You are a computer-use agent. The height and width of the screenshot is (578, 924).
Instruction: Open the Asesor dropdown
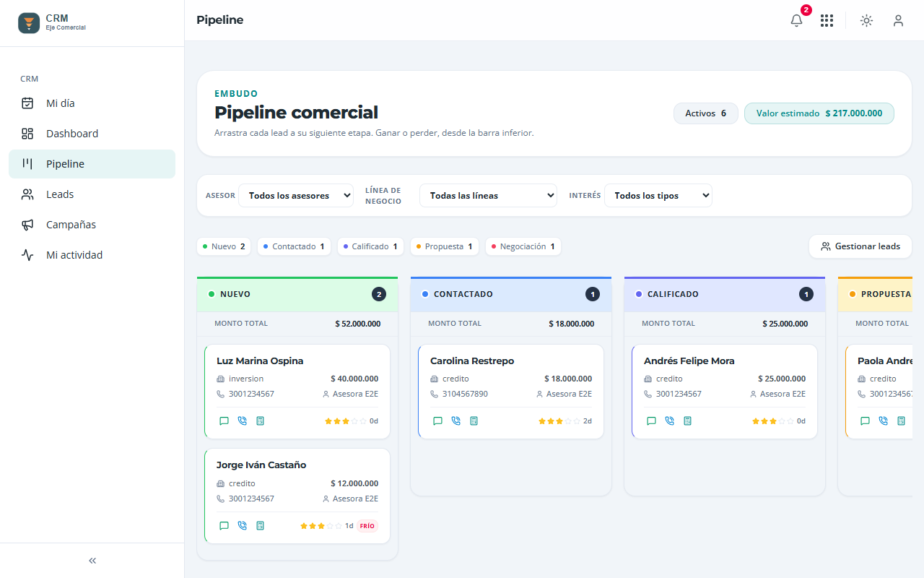[x=296, y=195]
